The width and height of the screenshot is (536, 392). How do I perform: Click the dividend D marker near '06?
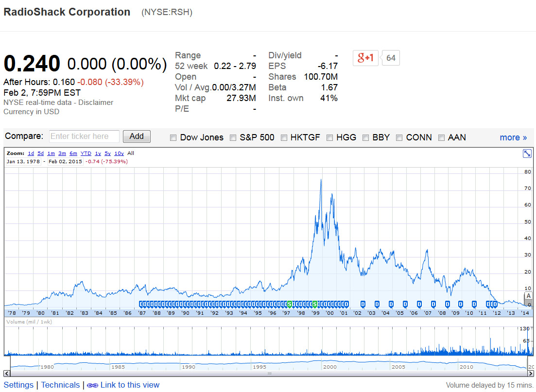419,304
